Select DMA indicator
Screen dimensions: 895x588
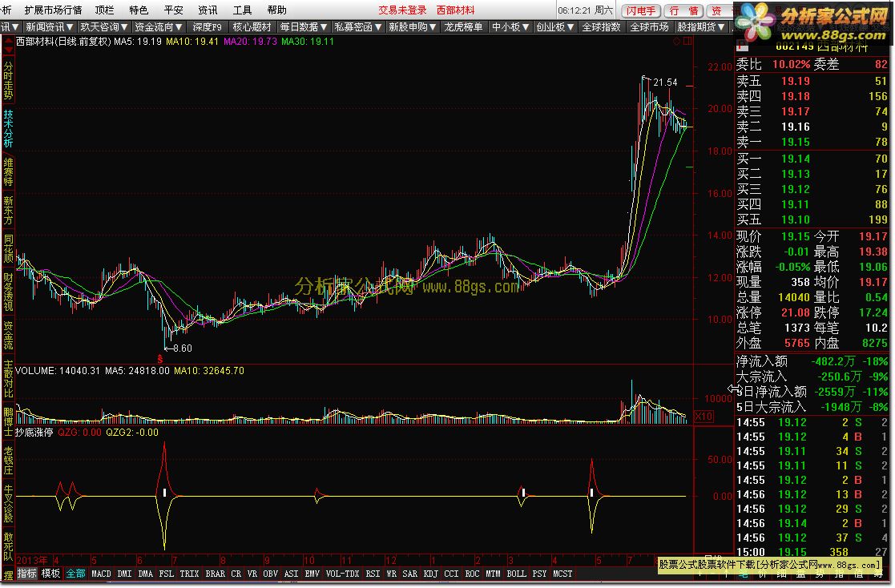click(x=146, y=573)
